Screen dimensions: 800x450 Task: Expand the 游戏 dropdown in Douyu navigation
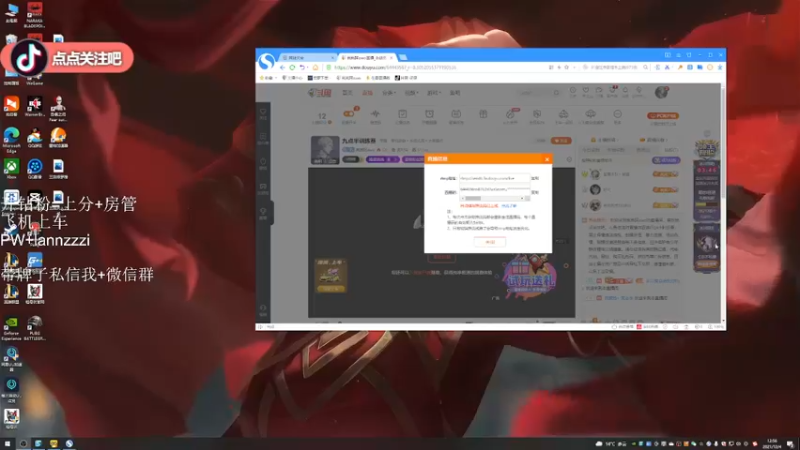tap(434, 93)
